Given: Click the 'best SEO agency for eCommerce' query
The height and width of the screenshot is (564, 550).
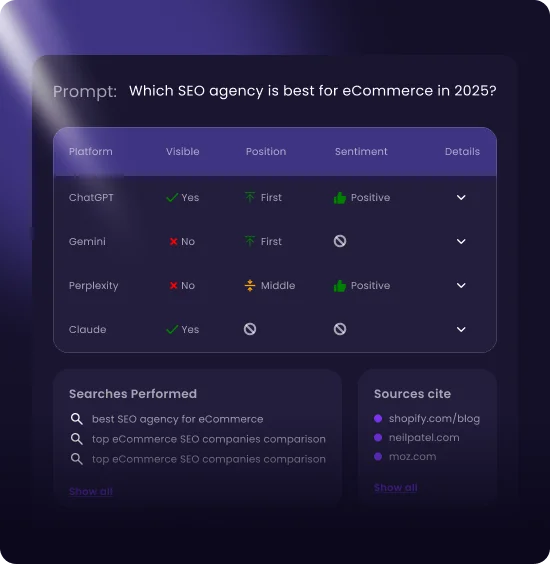Looking at the screenshot, I should click(x=177, y=419).
